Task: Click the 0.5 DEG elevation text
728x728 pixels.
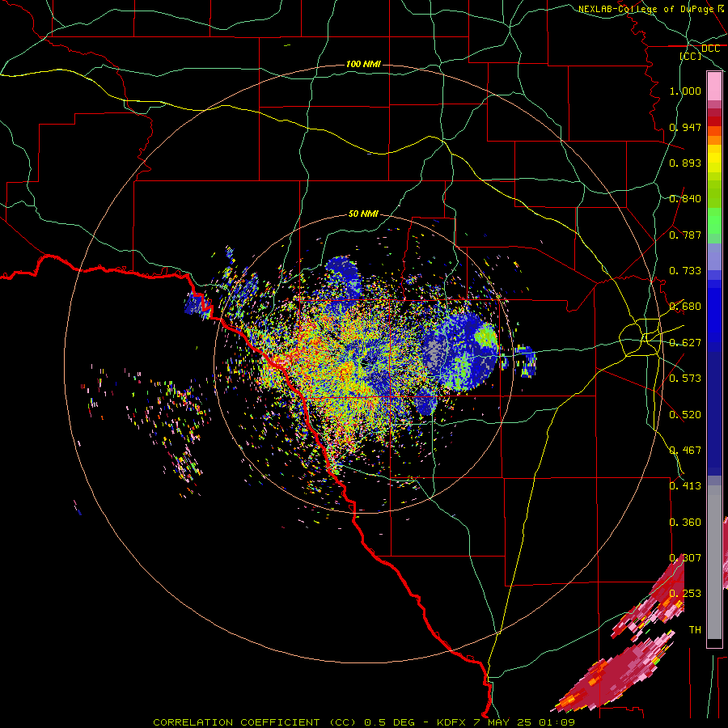Action: tap(388, 722)
